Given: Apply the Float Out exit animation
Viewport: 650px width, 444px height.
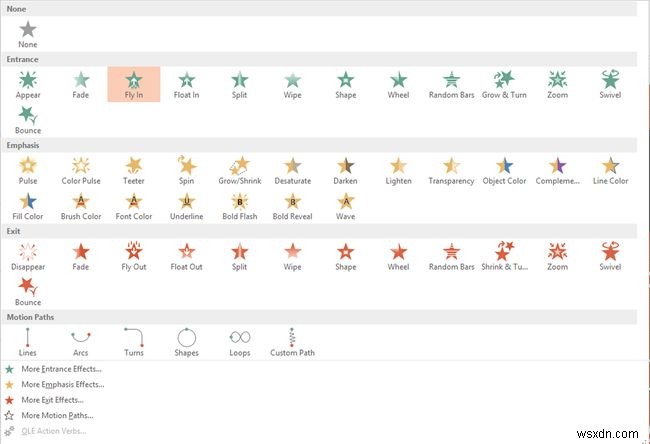Looking at the screenshot, I should (x=187, y=257).
